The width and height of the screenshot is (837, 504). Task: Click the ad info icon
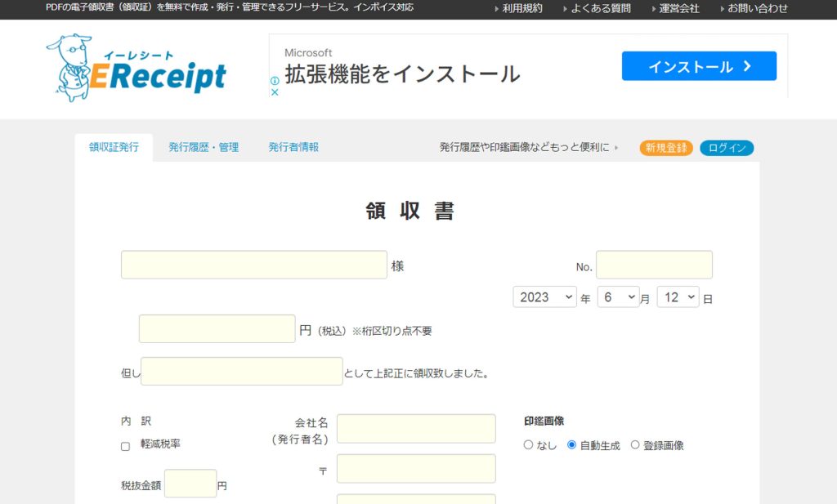pyautogui.click(x=275, y=81)
